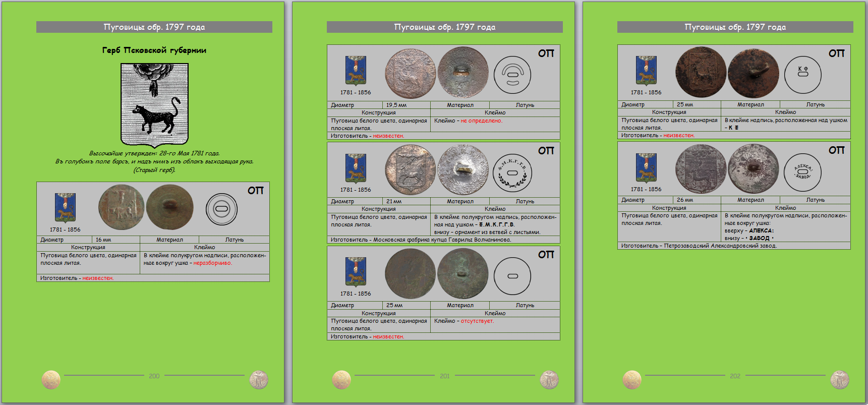This screenshot has height=405, width=868.
Task: Click the red 'неразборчиво' text
Action: point(212,263)
